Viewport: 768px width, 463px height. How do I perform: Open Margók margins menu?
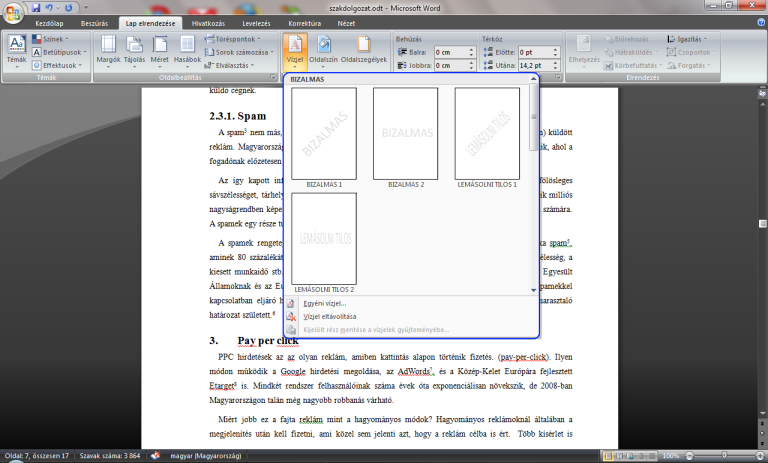(x=108, y=51)
